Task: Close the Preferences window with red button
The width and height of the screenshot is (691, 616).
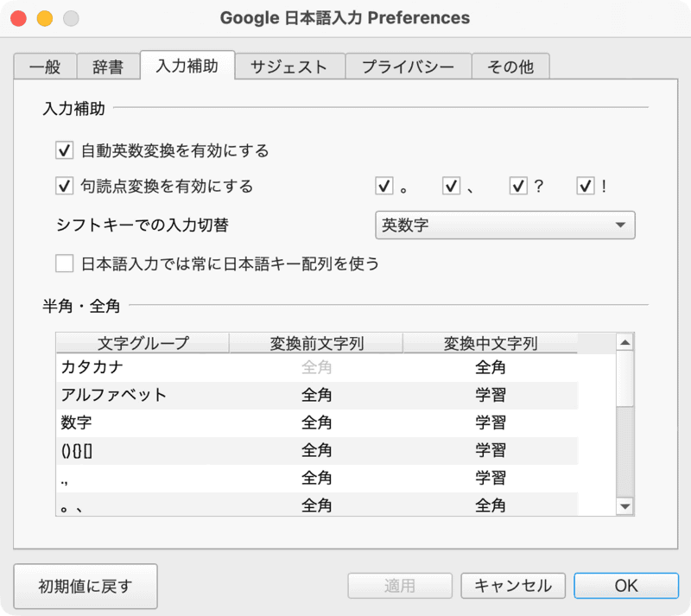Action: 18,18
